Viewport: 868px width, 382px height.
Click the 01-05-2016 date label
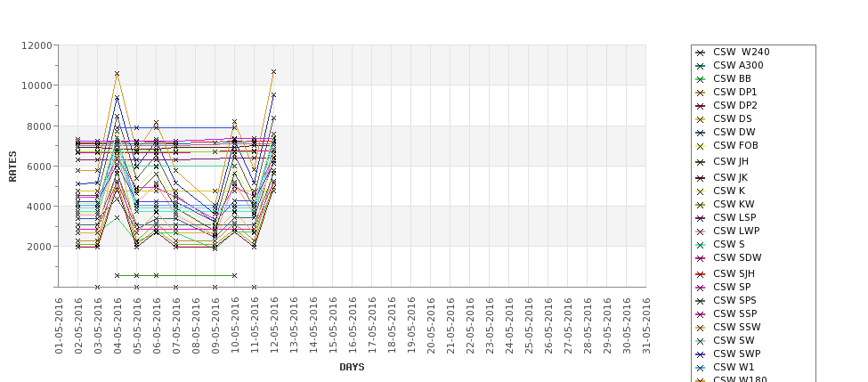[x=59, y=326]
